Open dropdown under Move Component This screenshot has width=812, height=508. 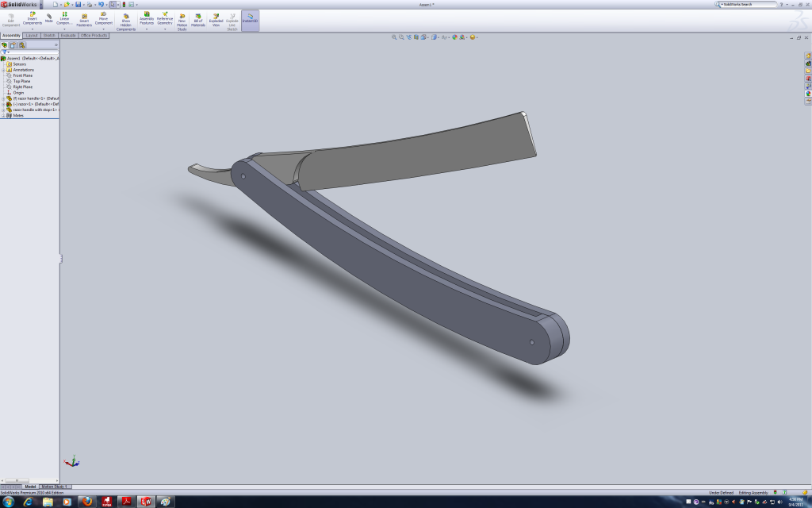(104, 29)
